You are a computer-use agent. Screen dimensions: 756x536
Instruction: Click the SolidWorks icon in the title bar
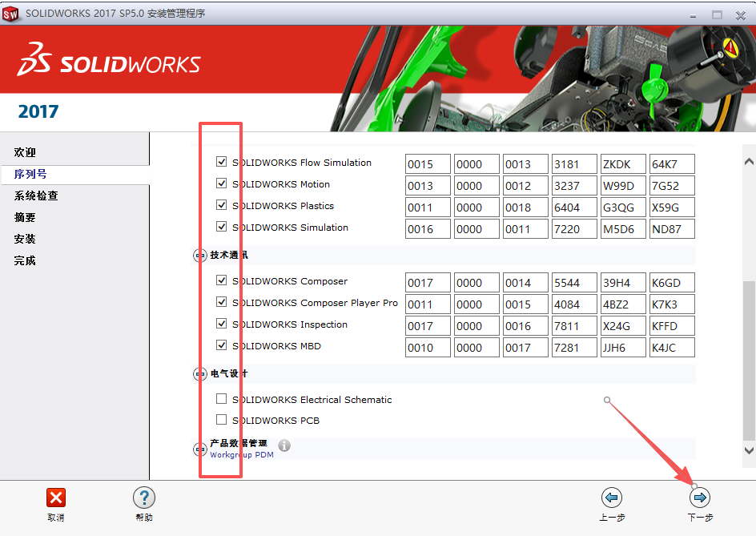(12, 13)
